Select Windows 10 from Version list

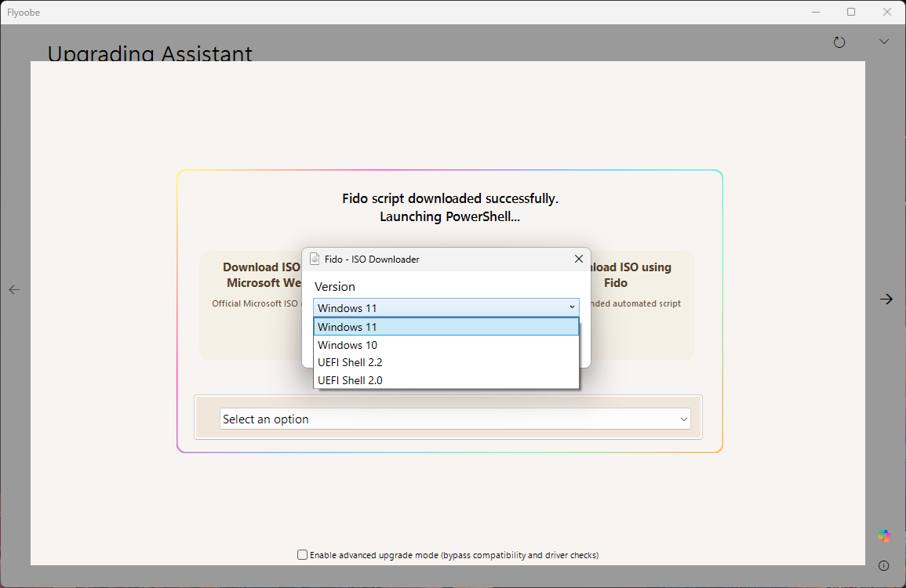pyautogui.click(x=446, y=345)
